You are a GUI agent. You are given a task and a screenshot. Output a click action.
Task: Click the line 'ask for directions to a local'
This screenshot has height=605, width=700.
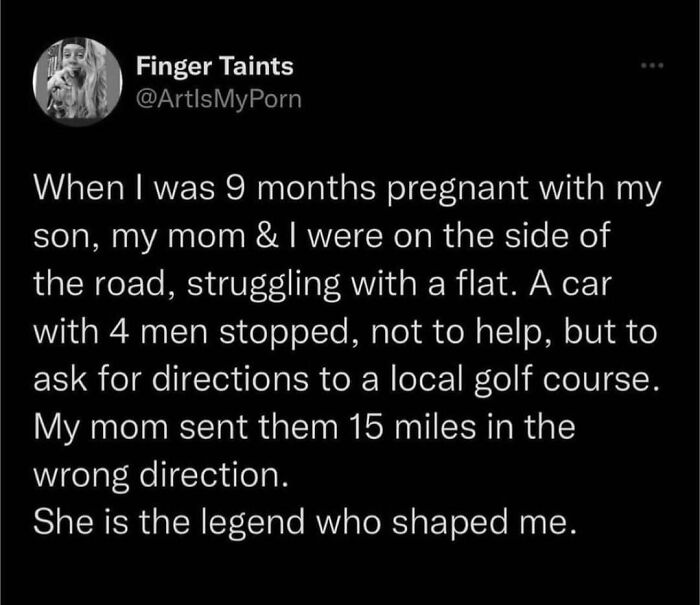[x=346, y=380]
